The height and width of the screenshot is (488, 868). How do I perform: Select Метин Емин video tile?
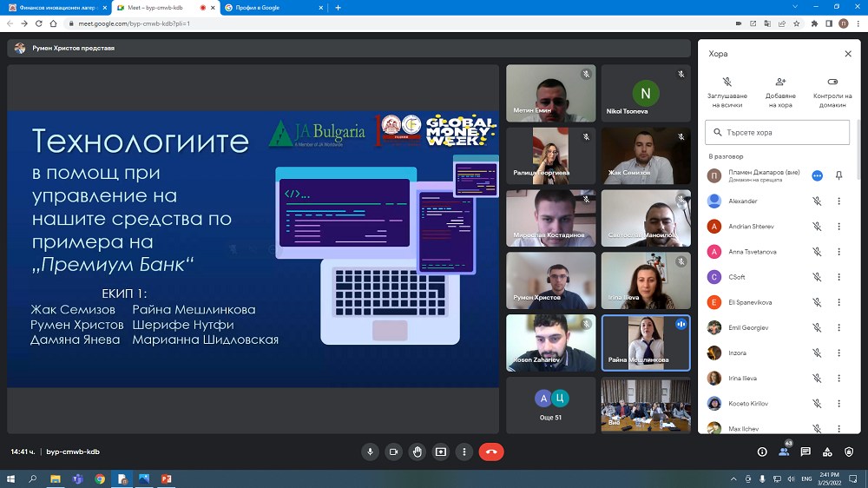[x=551, y=93]
